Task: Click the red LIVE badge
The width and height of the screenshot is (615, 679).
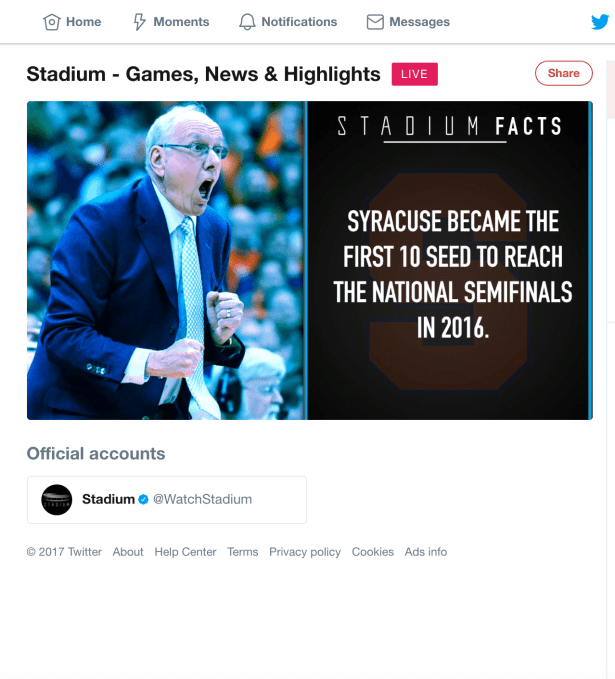Action: pos(414,74)
